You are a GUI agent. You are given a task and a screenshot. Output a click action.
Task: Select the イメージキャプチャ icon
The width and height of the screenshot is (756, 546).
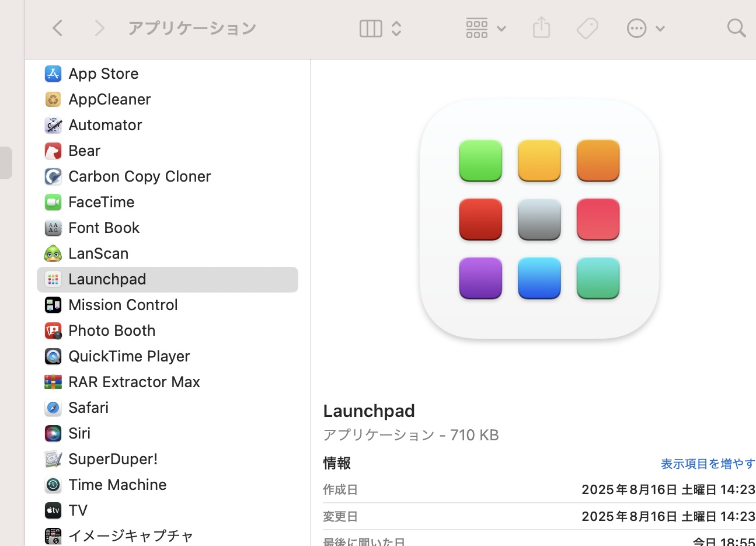point(53,536)
